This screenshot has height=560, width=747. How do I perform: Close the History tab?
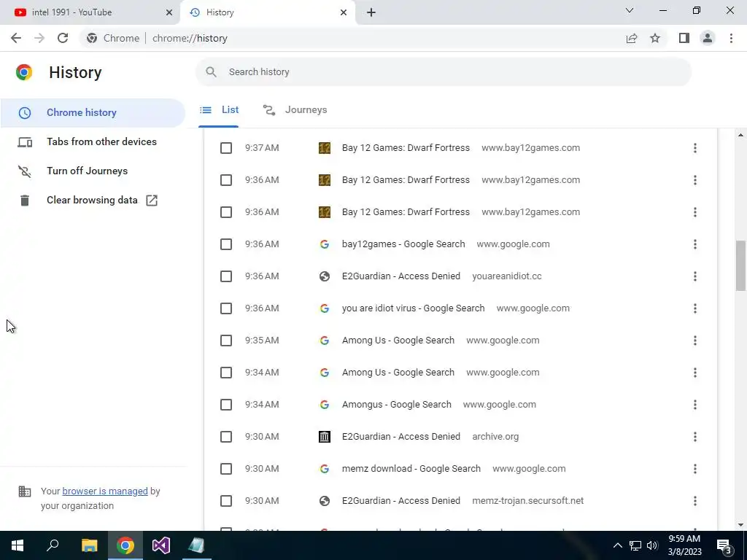pos(344,12)
